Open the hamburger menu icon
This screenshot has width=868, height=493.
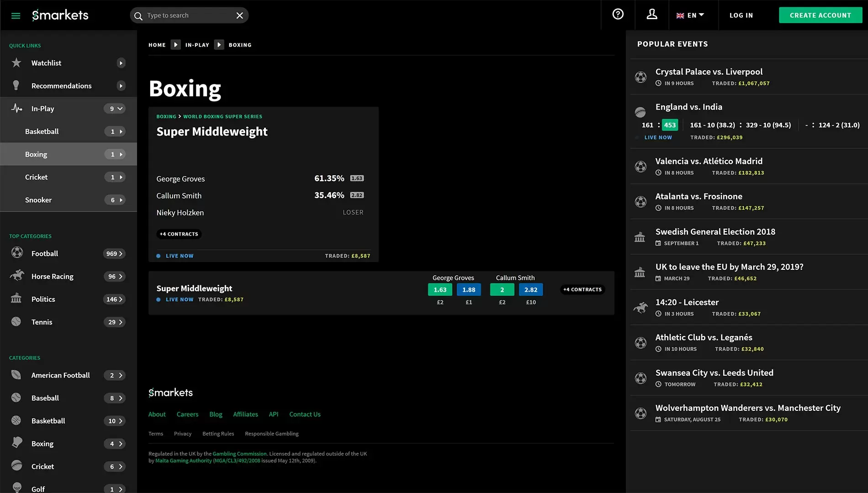pyautogui.click(x=16, y=16)
